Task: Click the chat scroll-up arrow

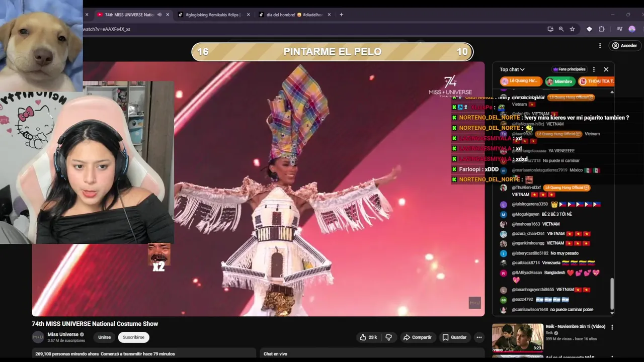Action: 612,92
